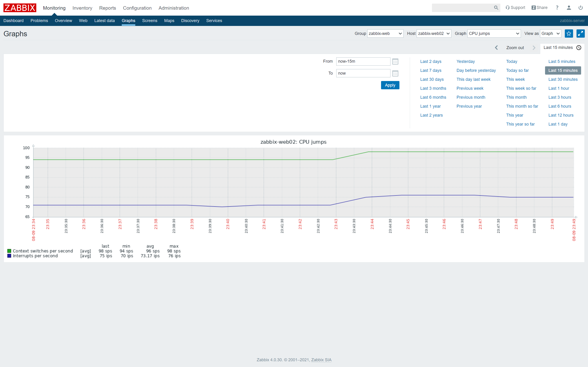The width and height of the screenshot is (588, 367).
Task: Open the Monitoring menu
Action: pos(54,8)
